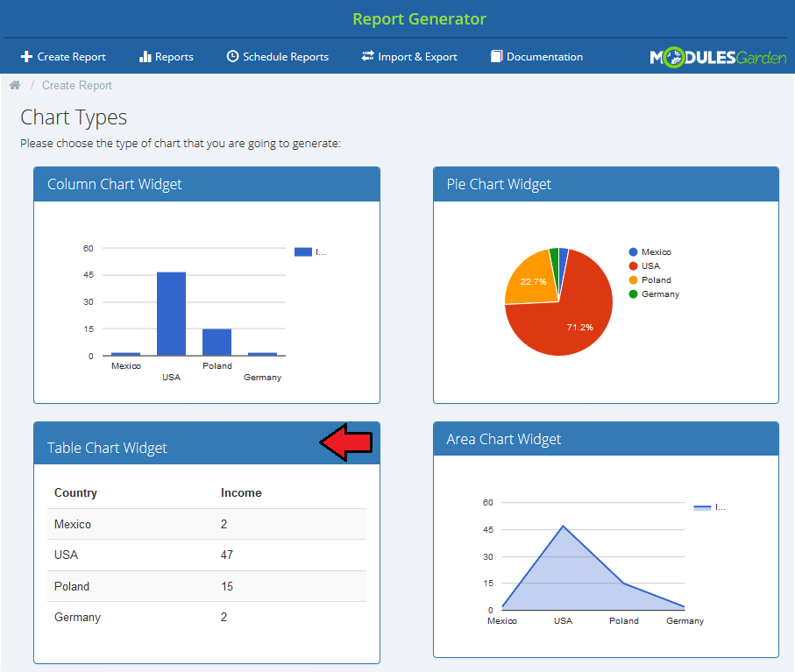This screenshot has width=795, height=672.
Task: Click the Report Generator title
Action: 419,19
